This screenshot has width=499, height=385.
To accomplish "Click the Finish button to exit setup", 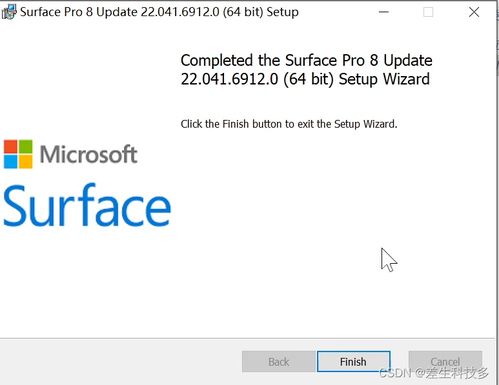I will tap(353, 362).
